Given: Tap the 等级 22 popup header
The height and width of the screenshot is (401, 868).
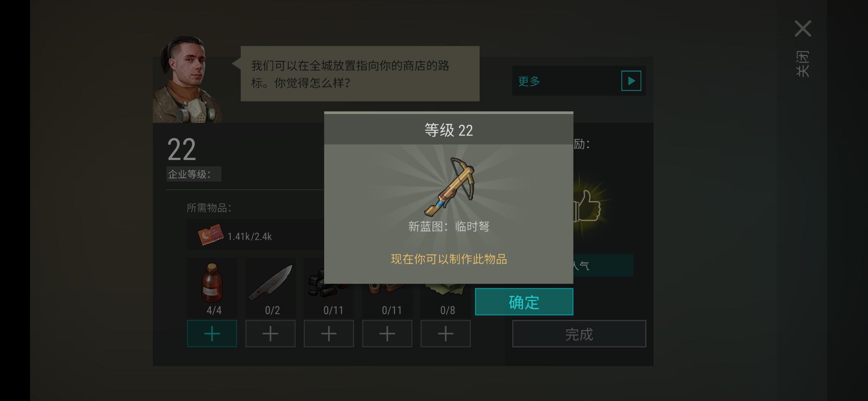Looking at the screenshot, I should point(449,130).
